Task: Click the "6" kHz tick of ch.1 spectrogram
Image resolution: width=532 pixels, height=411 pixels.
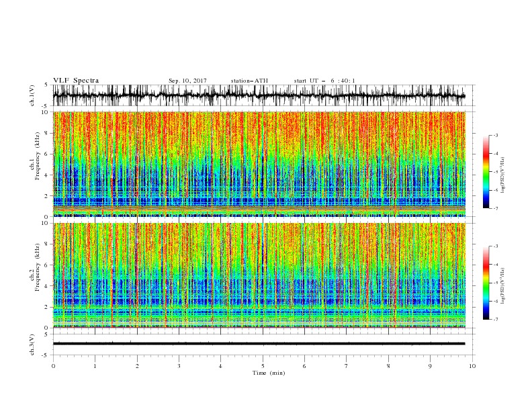Action: pos(46,154)
